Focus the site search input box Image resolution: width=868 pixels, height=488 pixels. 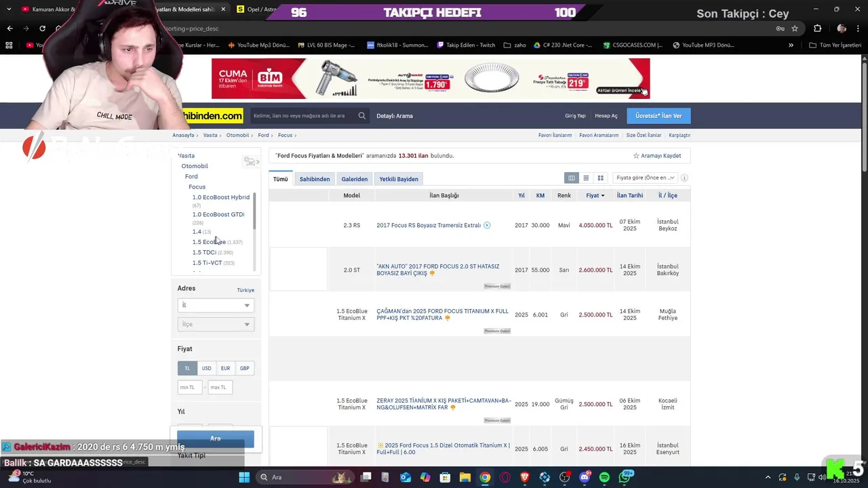pos(303,116)
